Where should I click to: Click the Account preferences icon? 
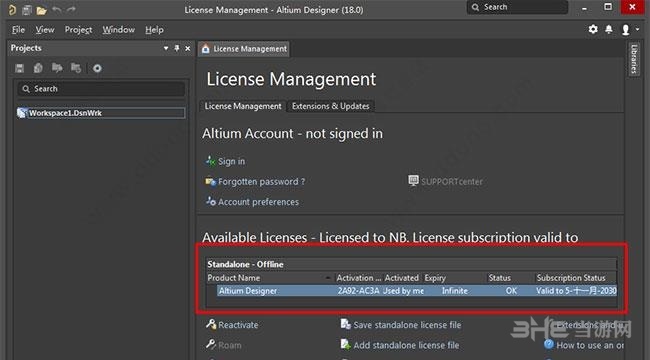(211, 201)
